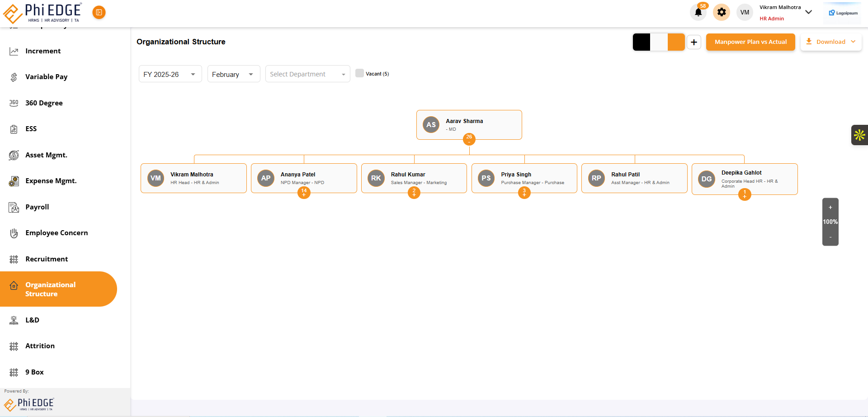Image resolution: width=868 pixels, height=417 pixels.
Task: Open the Select Department dropdown
Action: pyautogui.click(x=307, y=74)
